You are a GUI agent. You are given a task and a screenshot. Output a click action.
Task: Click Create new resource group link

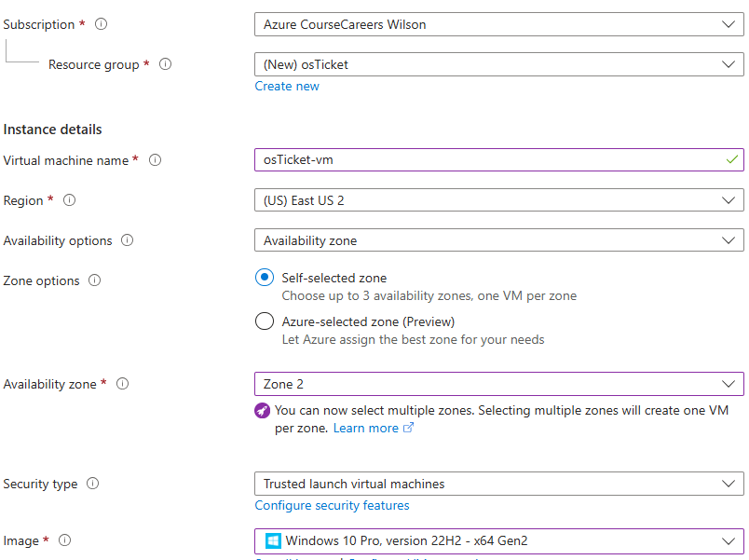click(x=287, y=86)
